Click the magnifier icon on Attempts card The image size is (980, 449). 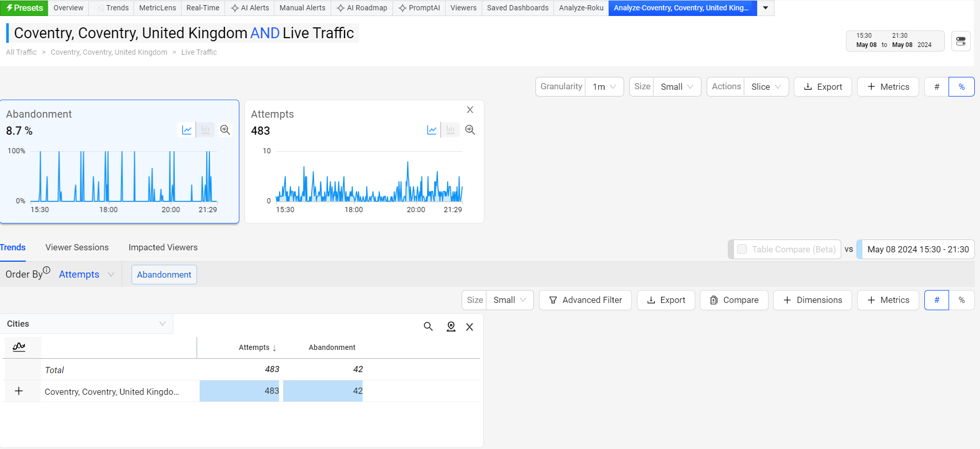click(x=470, y=130)
